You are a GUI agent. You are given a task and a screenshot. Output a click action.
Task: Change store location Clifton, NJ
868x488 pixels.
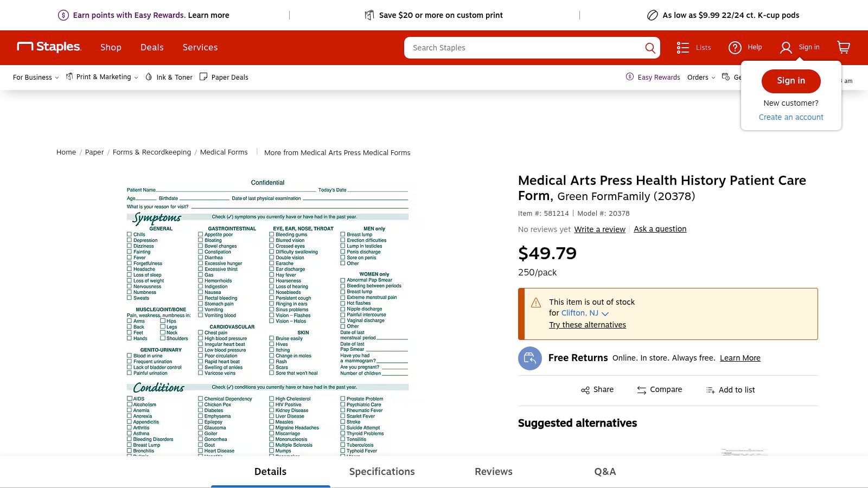[585, 313]
